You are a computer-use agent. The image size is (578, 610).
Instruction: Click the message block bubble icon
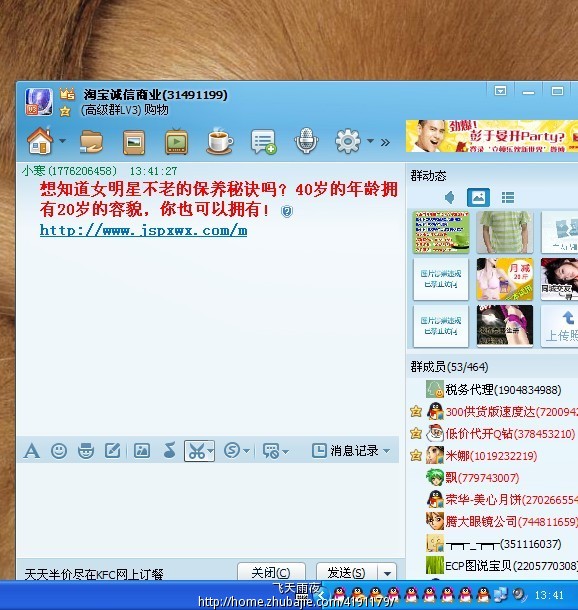coord(271,451)
